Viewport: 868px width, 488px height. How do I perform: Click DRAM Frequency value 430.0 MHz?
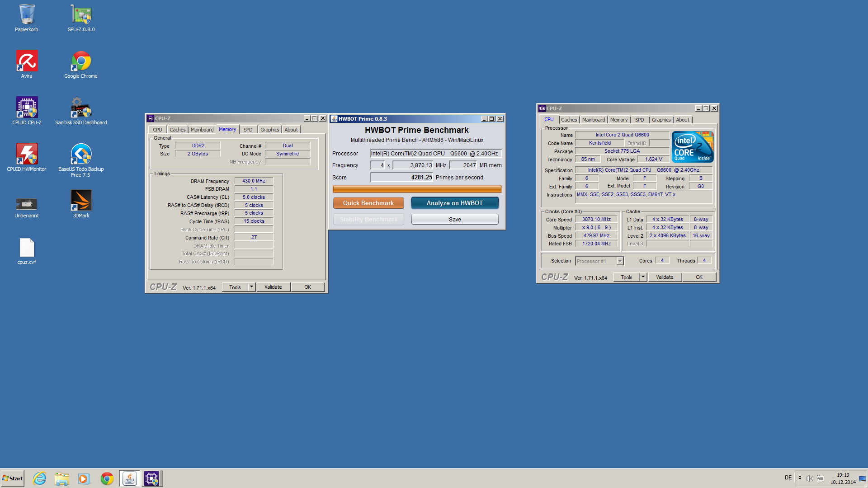pos(254,181)
